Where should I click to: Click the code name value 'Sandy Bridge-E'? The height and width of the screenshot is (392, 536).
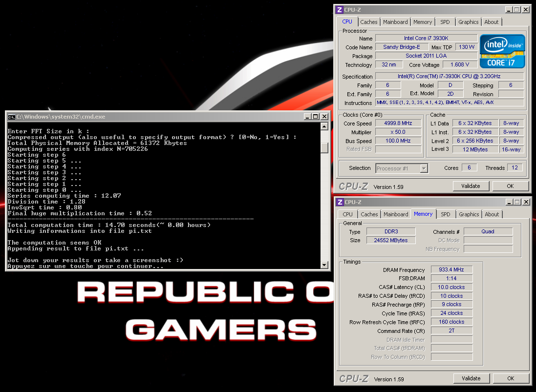click(x=402, y=47)
